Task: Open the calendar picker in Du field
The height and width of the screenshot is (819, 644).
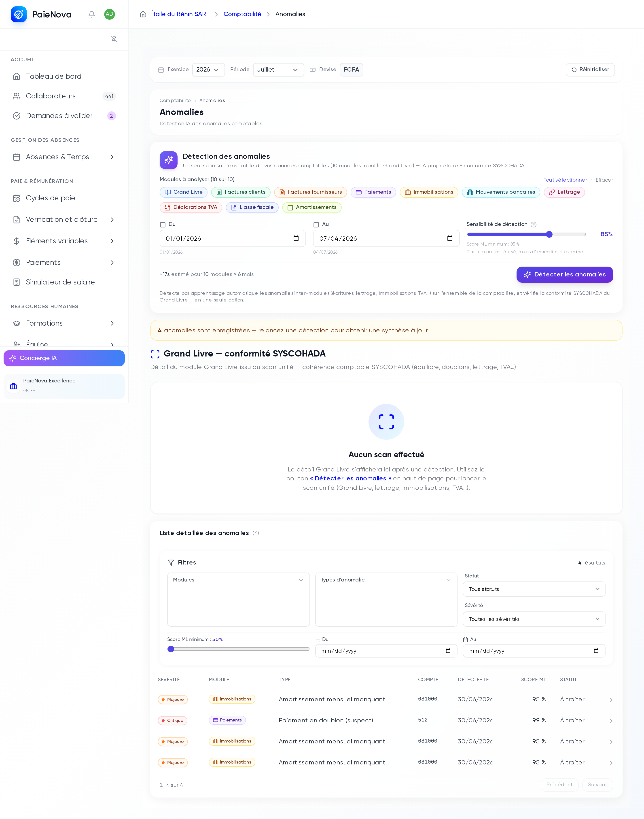Action: [x=296, y=239]
